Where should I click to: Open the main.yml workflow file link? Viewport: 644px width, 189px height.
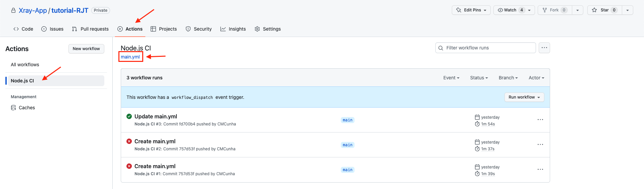[130, 57]
